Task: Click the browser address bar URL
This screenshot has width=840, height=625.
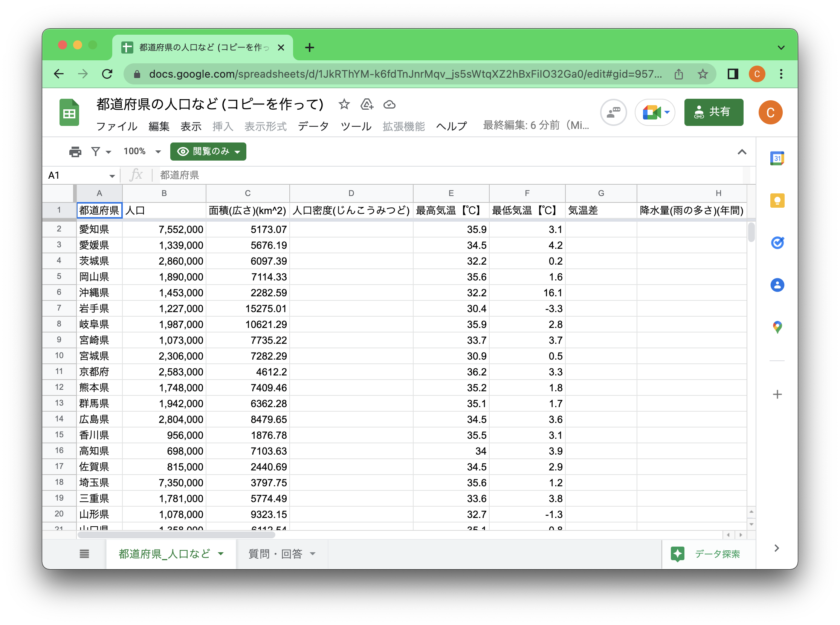Action: (405, 74)
